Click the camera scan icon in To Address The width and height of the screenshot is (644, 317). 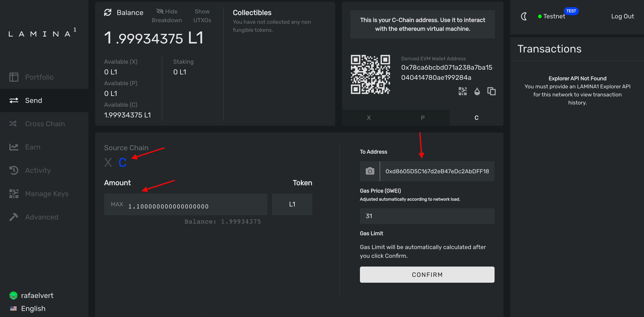(370, 171)
